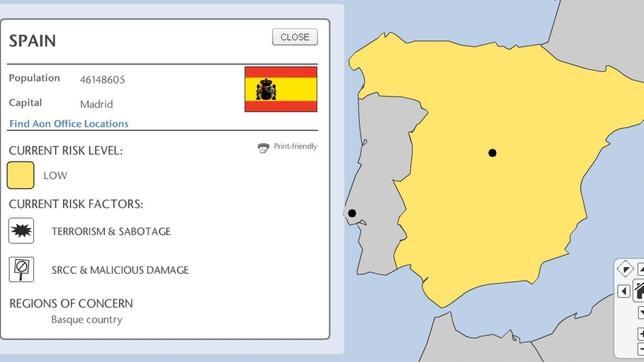The image size is (644, 362).
Task: Click the SRCC & Malicious Damage sign icon
Action: [x=21, y=270]
